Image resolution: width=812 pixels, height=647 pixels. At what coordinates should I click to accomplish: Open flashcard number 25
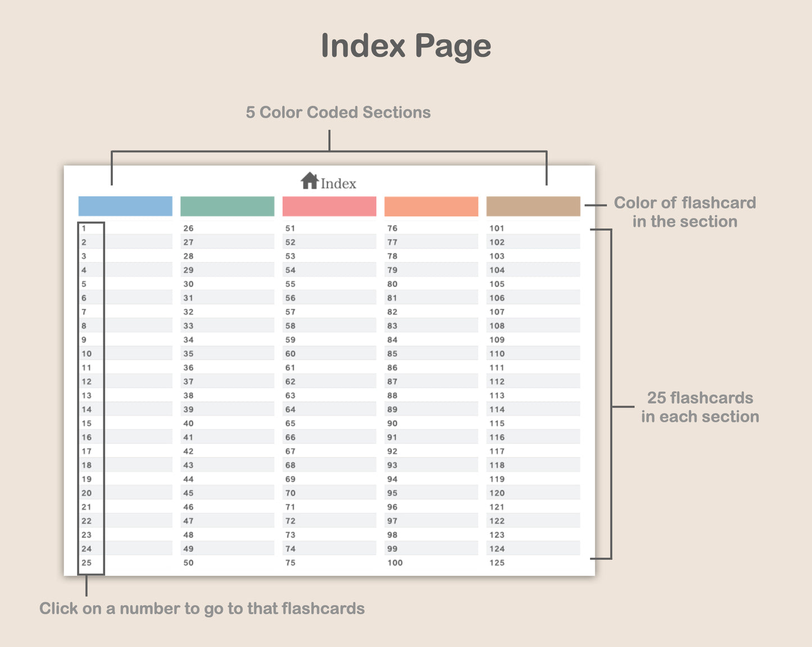[87, 563]
